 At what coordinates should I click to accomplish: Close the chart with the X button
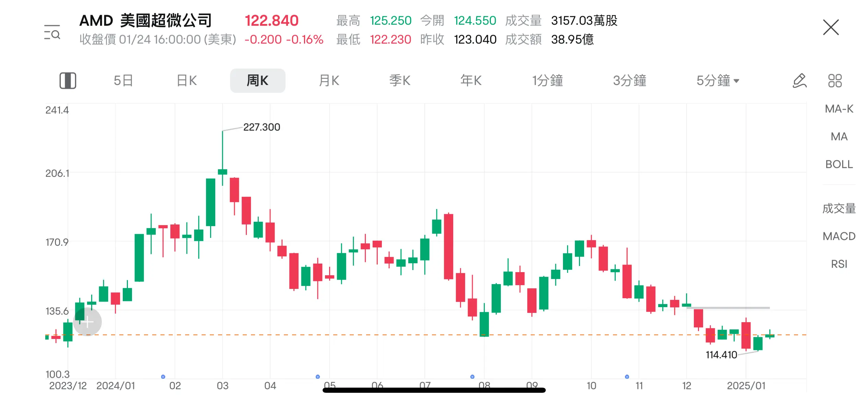pos(831,27)
